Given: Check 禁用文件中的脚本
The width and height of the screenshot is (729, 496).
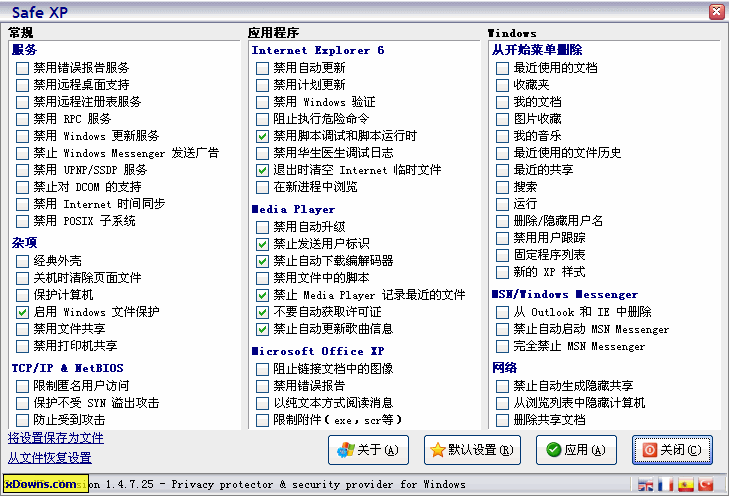Looking at the screenshot, I should point(262,278).
